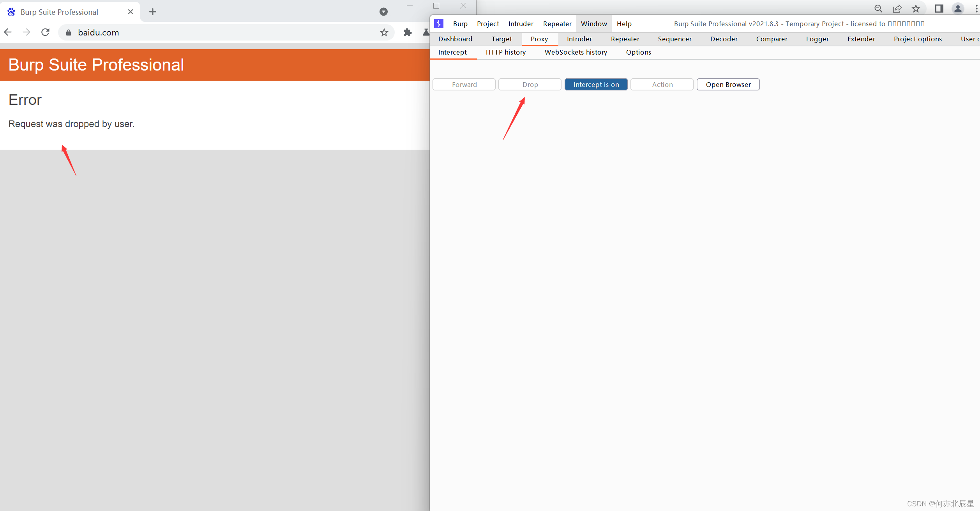Click the Action button
Screen dimensions: 980x511
point(662,85)
